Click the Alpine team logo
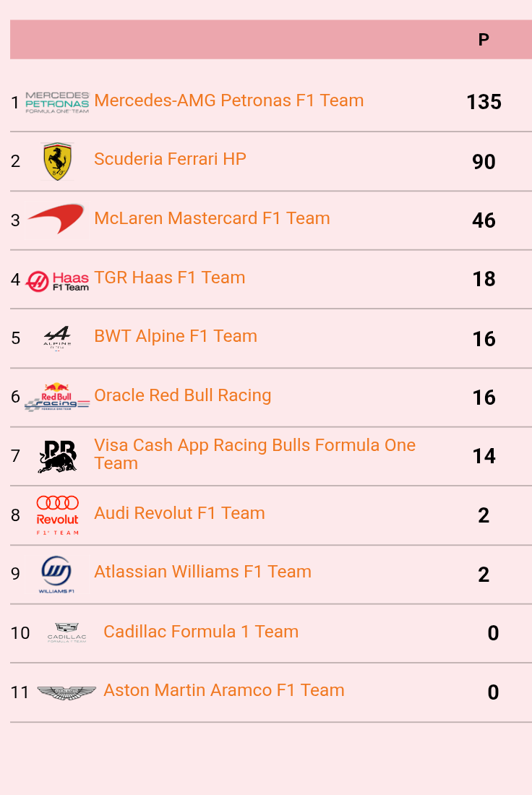Screen dimensions: 532x795 pyautogui.click(x=57, y=338)
